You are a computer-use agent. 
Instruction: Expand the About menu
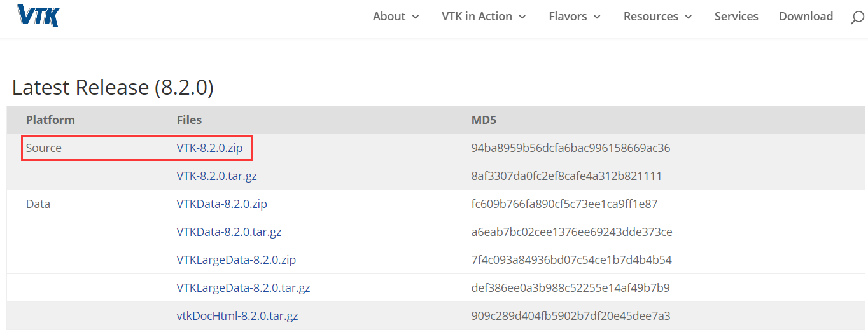click(x=396, y=17)
